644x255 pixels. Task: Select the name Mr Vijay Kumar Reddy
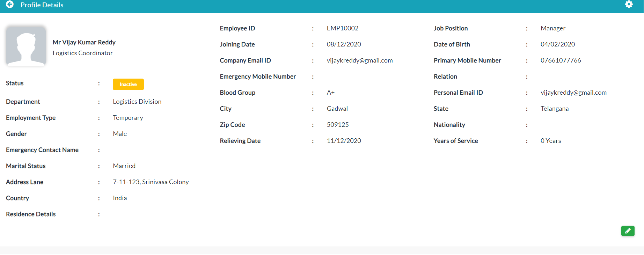tap(84, 42)
